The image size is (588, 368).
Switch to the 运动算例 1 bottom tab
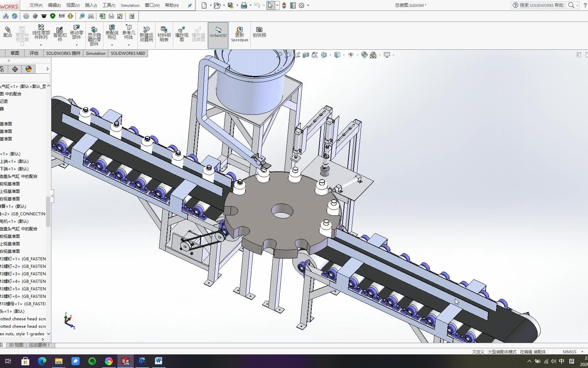[x=39, y=345]
